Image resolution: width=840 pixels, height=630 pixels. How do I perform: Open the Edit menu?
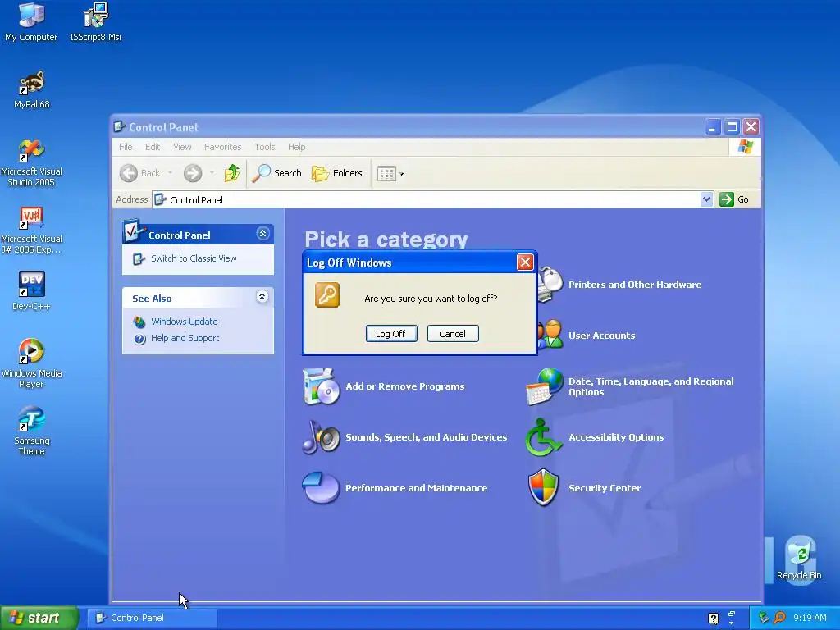tap(152, 147)
